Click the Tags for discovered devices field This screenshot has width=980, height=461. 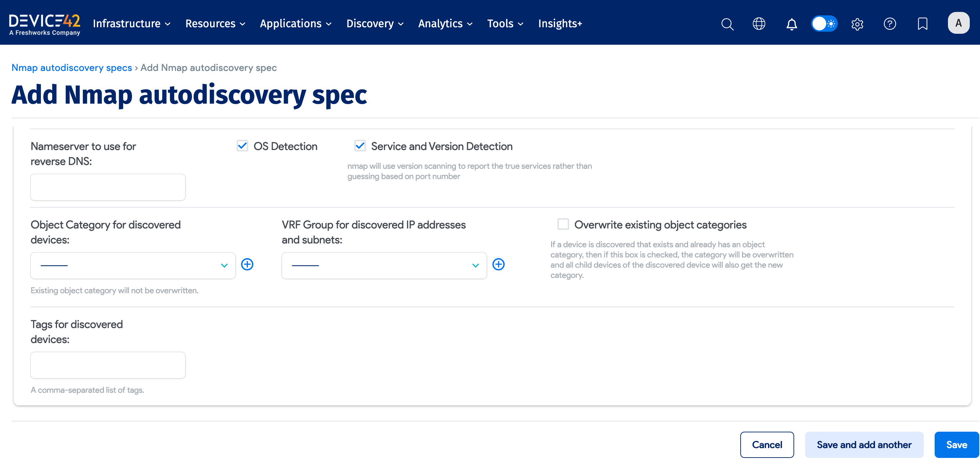(108, 365)
